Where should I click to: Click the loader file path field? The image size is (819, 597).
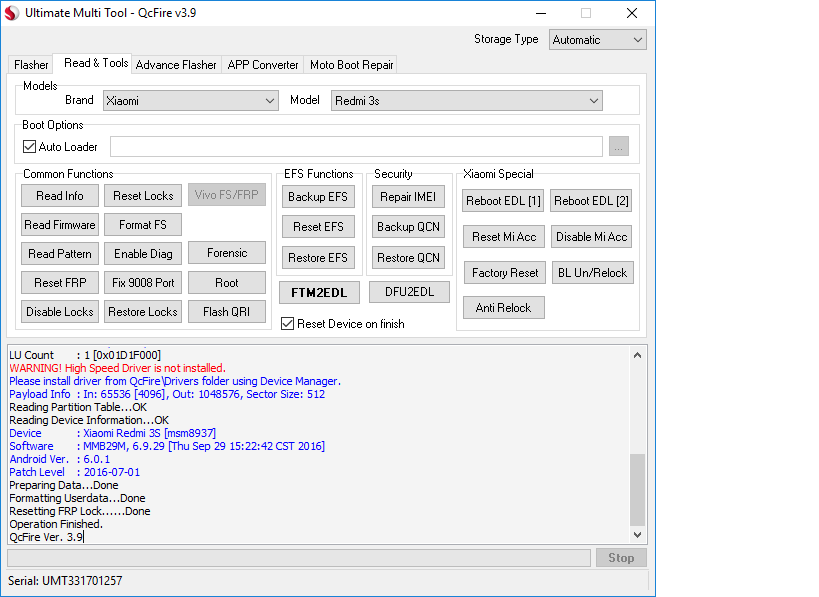(356, 147)
